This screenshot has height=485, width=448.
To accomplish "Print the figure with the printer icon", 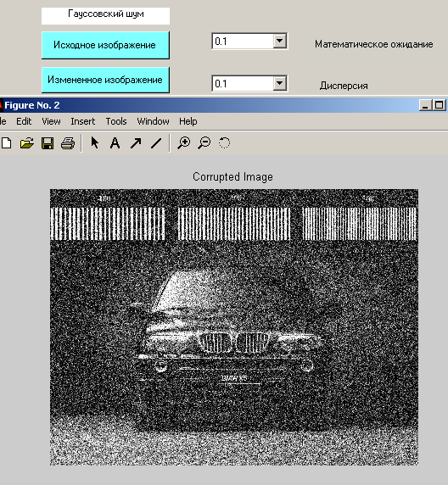I will point(68,143).
